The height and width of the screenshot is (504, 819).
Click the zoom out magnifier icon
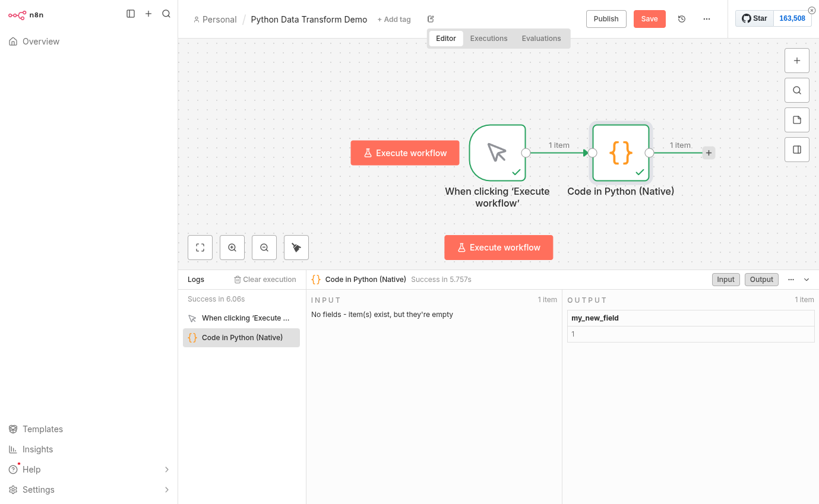(x=264, y=247)
